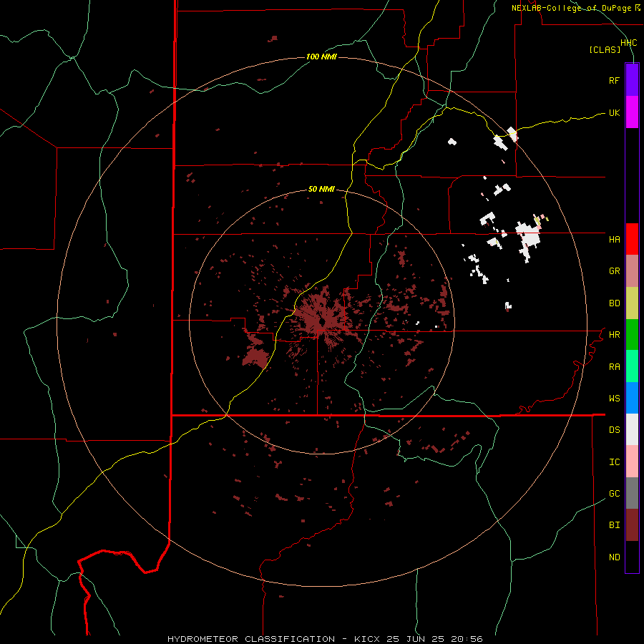The width and height of the screenshot is (644, 644).
Task: Click the dark green HR legend swatch
Action: [632, 334]
